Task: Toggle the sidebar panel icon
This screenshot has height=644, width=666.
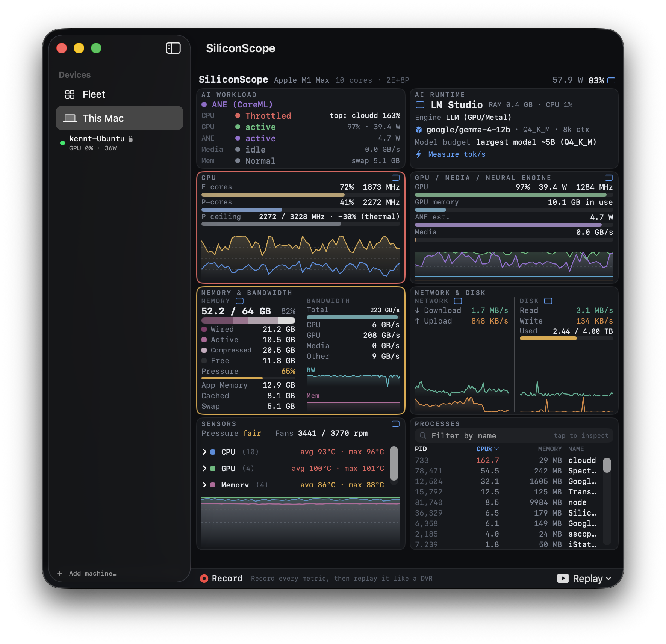Action: coord(173,48)
